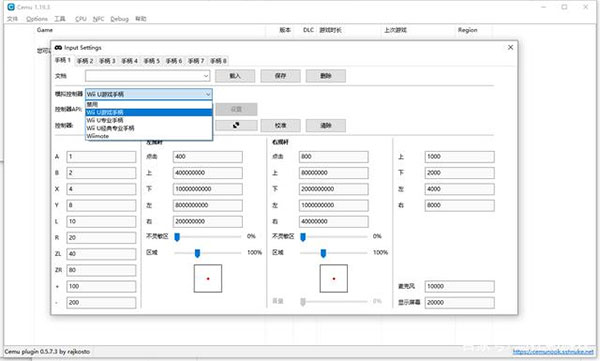600x361 pixels.
Task: Click right stick 点击 field showing 800
Action: tap(333, 157)
